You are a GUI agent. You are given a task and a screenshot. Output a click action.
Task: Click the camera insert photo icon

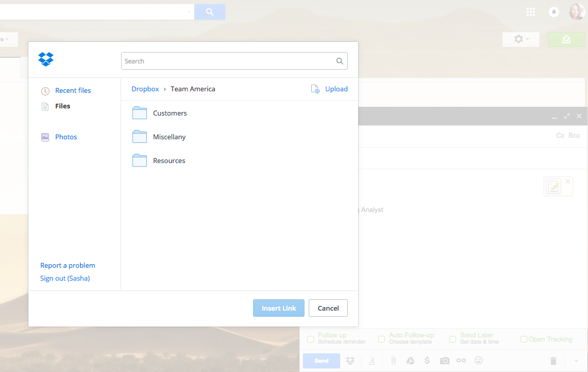coord(444,361)
